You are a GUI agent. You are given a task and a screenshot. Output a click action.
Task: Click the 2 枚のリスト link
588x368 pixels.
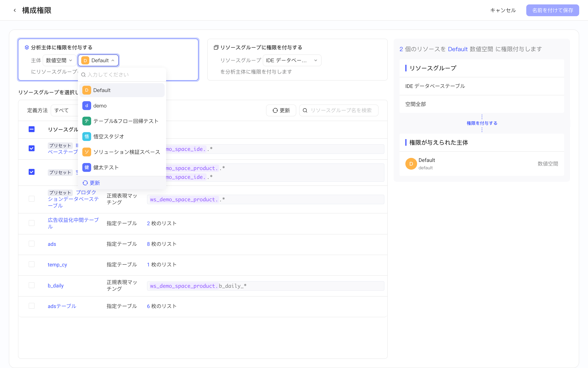coord(162,223)
